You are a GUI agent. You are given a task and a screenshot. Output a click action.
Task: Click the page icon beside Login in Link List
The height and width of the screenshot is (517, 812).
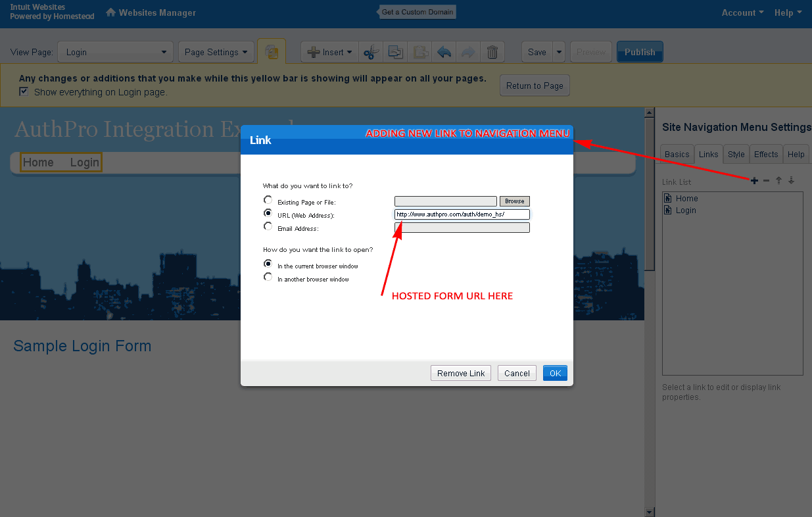[x=668, y=210]
